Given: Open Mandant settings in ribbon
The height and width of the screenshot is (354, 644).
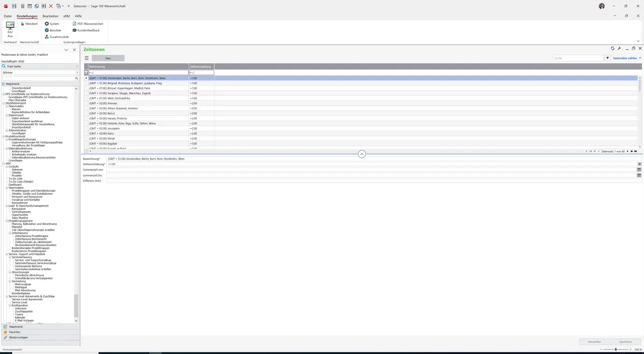Looking at the screenshot, I should [28, 24].
